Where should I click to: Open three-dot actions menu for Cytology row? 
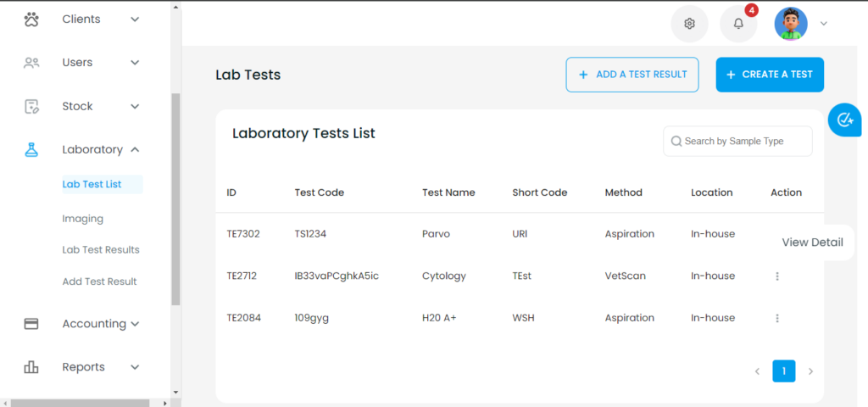click(777, 276)
